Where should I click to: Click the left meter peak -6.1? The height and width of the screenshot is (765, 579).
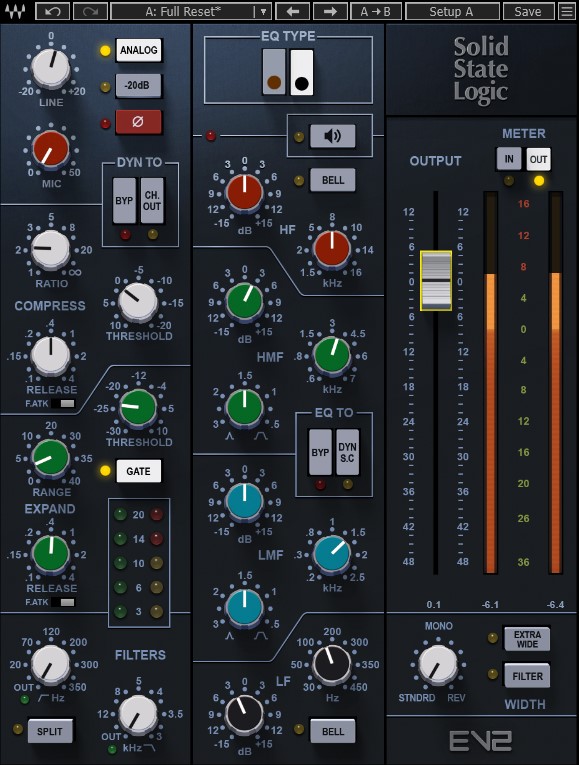tap(490, 605)
